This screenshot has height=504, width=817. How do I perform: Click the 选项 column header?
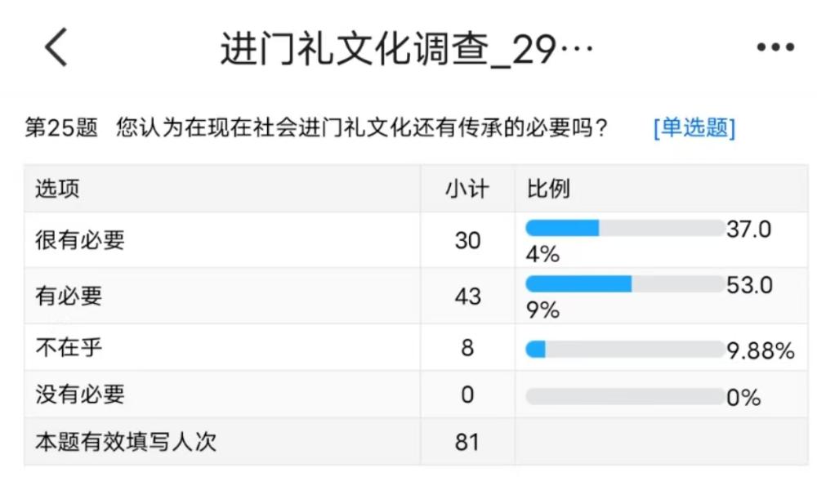point(57,190)
